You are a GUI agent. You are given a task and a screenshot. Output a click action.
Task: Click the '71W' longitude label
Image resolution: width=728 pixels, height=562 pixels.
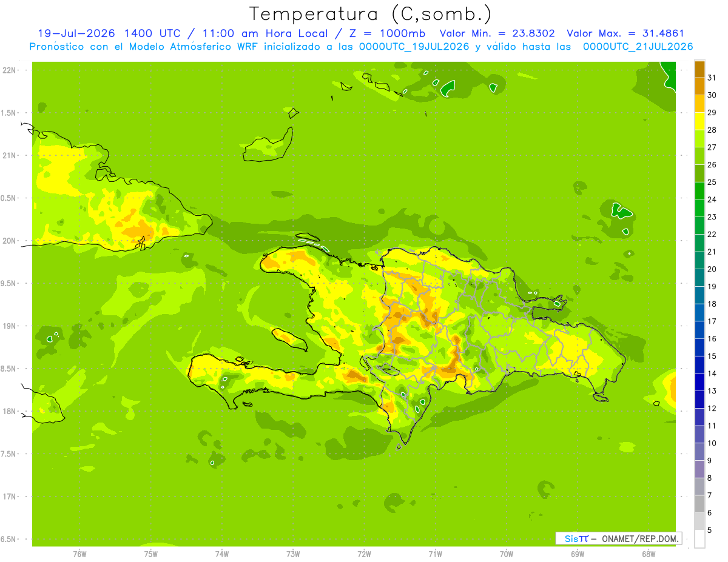pyautogui.click(x=435, y=554)
